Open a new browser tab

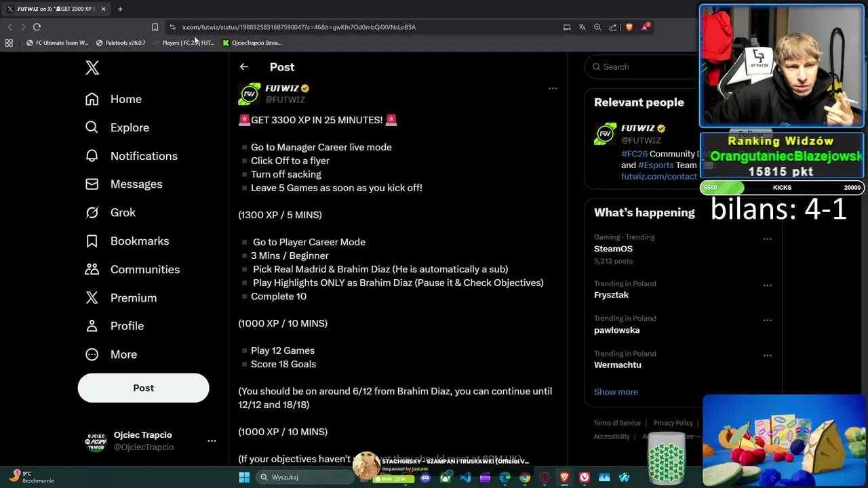pyautogui.click(x=120, y=9)
